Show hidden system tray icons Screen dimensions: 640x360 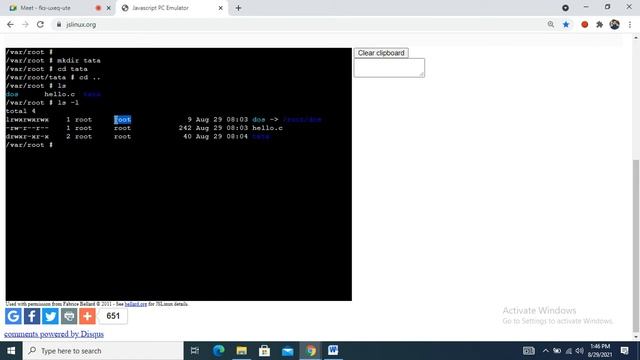pyautogui.click(x=545, y=351)
